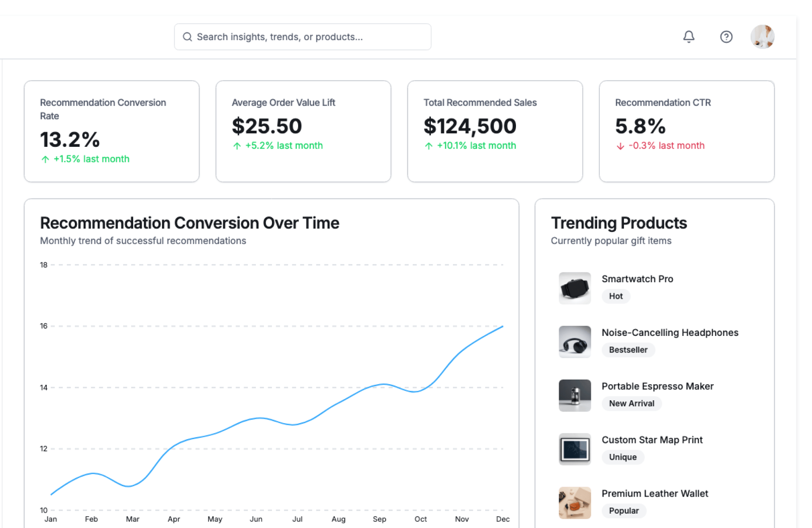Screen dimensions: 812x528
Task: Open the help question mark icon
Action: click(x=726, y=37)
